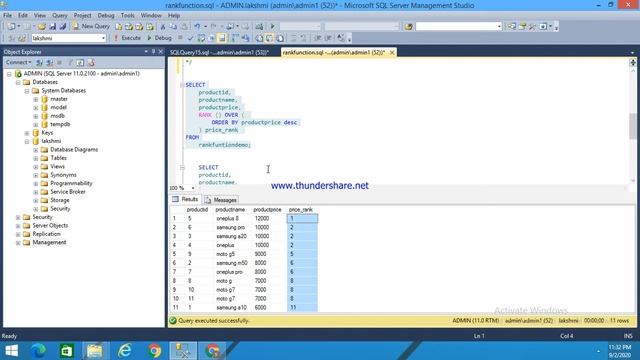This screenshot has height=360, width=640.
Task: Select the Database Diagrams folder
Action: (x=74, y=150)
